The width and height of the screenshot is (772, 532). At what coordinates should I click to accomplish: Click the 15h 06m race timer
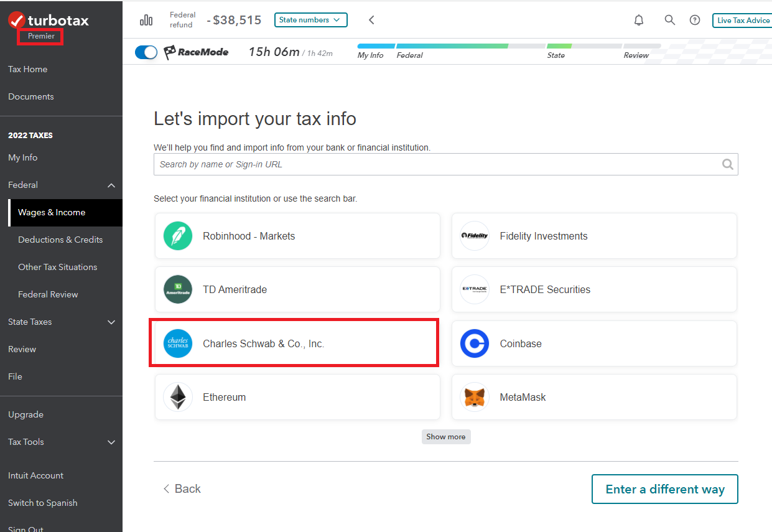click(x=274, y=52)
